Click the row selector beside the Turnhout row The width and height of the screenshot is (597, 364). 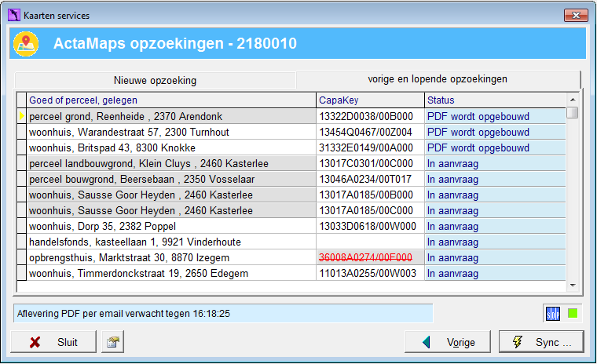[x=22, y=132]
